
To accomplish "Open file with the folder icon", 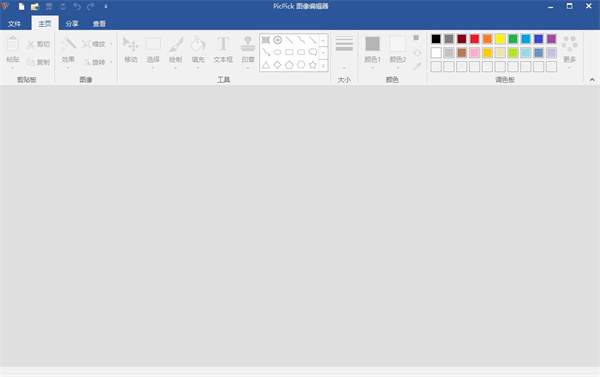I will [35, 7].
